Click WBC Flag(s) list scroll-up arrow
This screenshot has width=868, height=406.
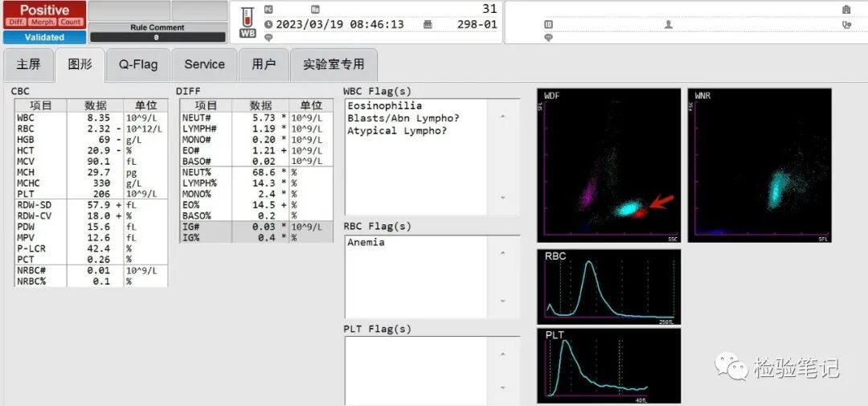click(x=502, y=117)
